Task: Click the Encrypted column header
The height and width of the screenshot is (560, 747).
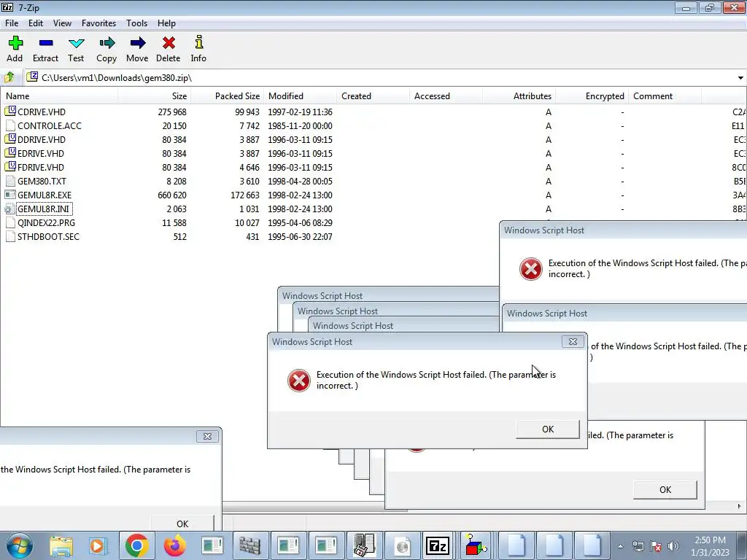Action: 592,96
